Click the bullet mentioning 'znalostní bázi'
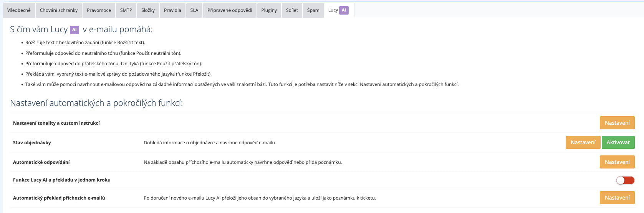Image resolution: width=644 pixels, height=213 pixels. tap(242, 84)
